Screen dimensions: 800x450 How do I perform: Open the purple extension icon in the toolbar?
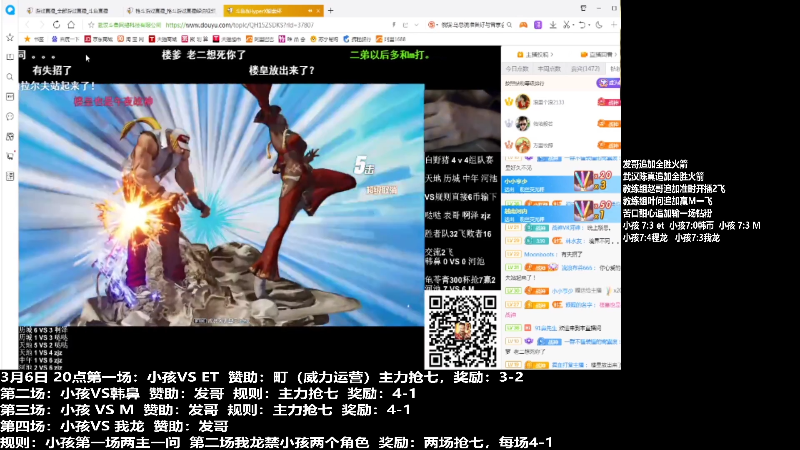[538, 24]
